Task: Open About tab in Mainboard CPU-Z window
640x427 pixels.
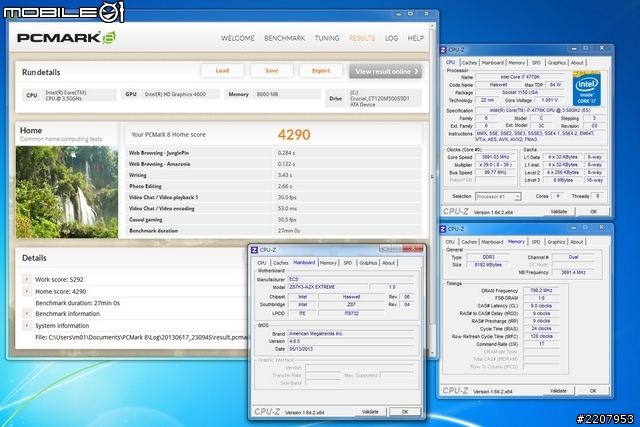Action: (389, 263)
